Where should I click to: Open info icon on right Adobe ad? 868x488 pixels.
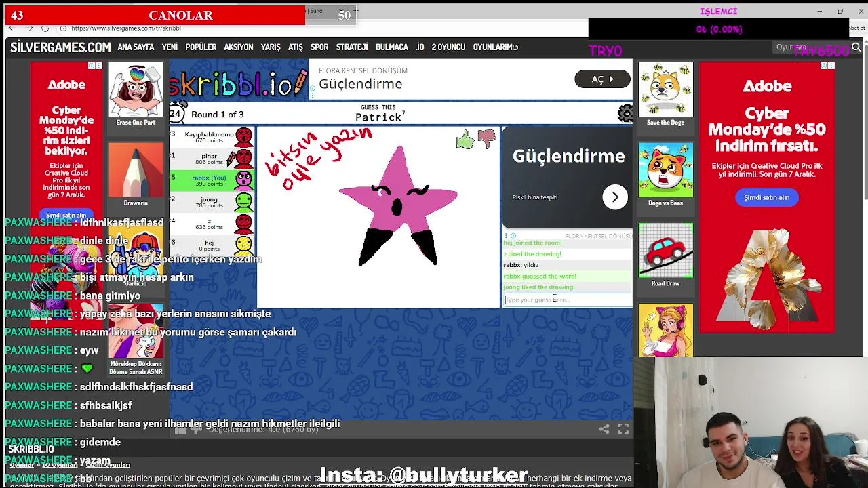825,66
